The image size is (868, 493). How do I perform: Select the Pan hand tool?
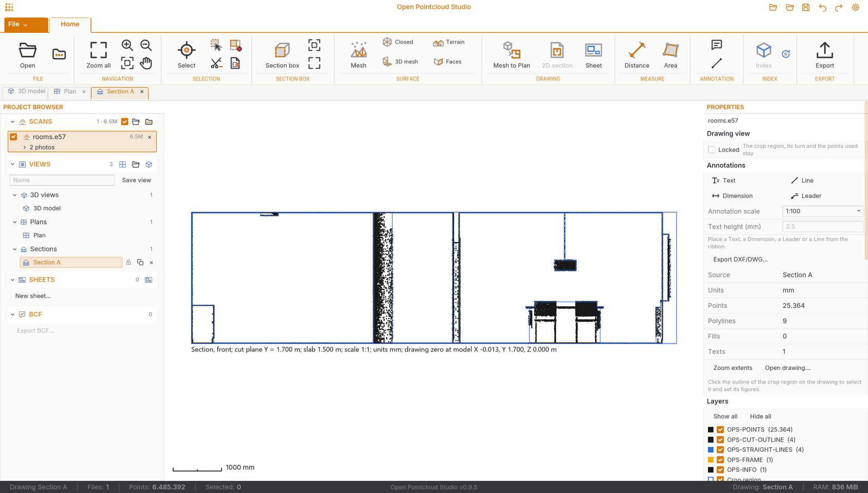(x=146, y=63)
